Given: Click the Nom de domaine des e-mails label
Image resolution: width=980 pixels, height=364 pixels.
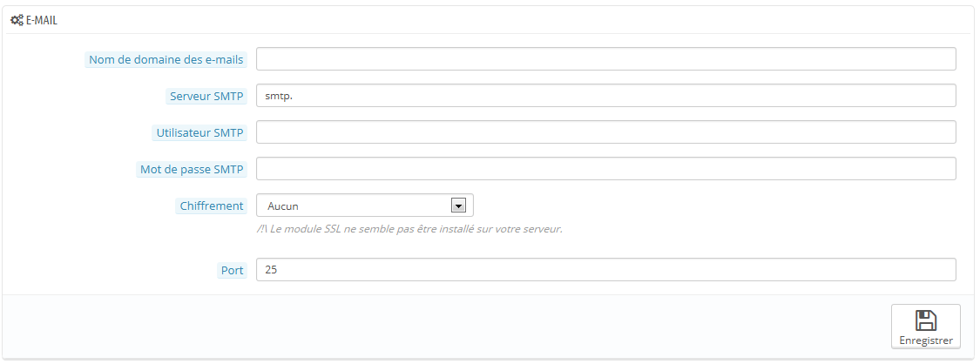Looking at the screenshot, I should [166, 60].
